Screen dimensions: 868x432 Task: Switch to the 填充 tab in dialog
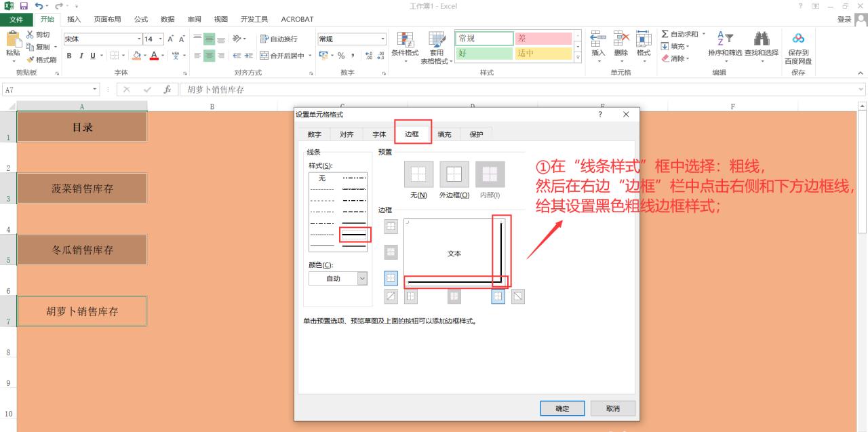pyautogui.click(x=444, y=134)
